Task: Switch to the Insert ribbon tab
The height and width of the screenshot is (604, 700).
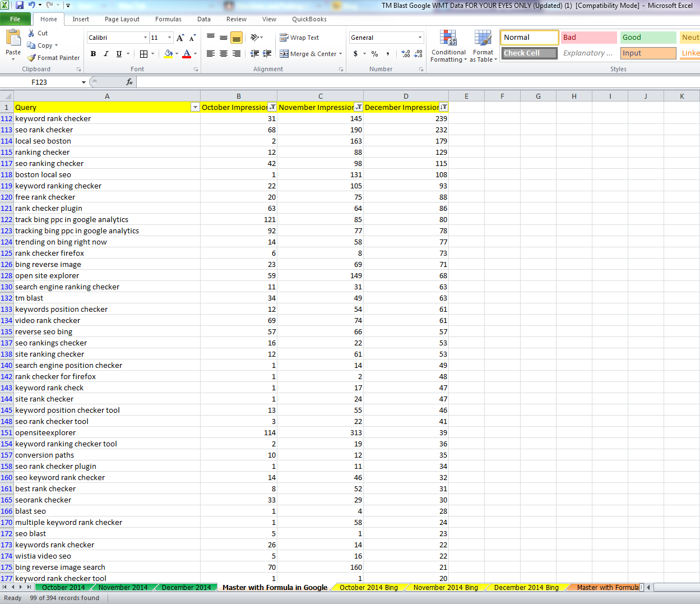Action: point(81,19)
